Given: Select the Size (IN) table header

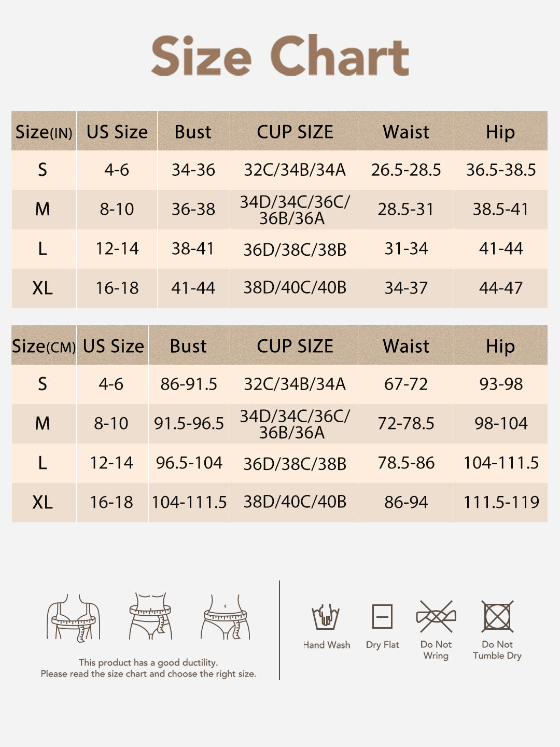Looking at the screenshot, I should (x=44, y=132).
